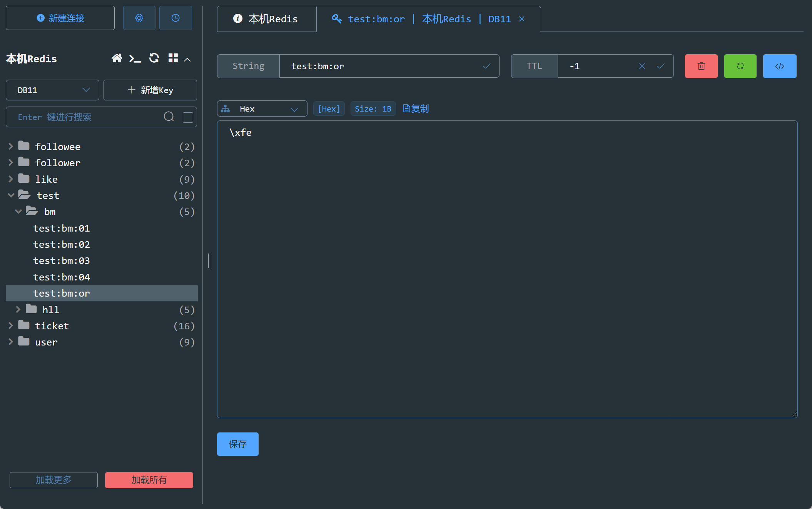Open the DB11 database dropdown
Image resolution: width=812 pixels, height=509 pixels.
point(52,90)
